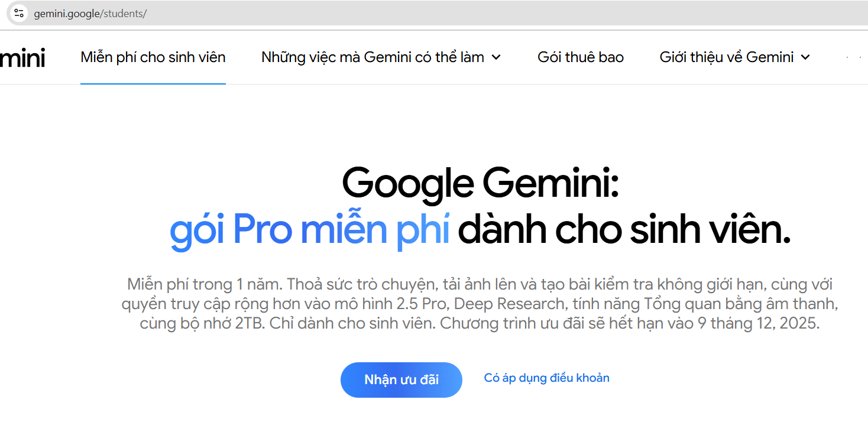Click the "dành cho sinh viên." heading text

tap(624, 232)
